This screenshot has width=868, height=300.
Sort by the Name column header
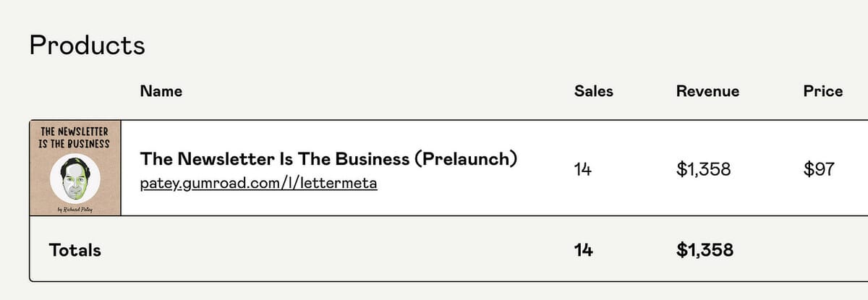(x=161, y=91)
